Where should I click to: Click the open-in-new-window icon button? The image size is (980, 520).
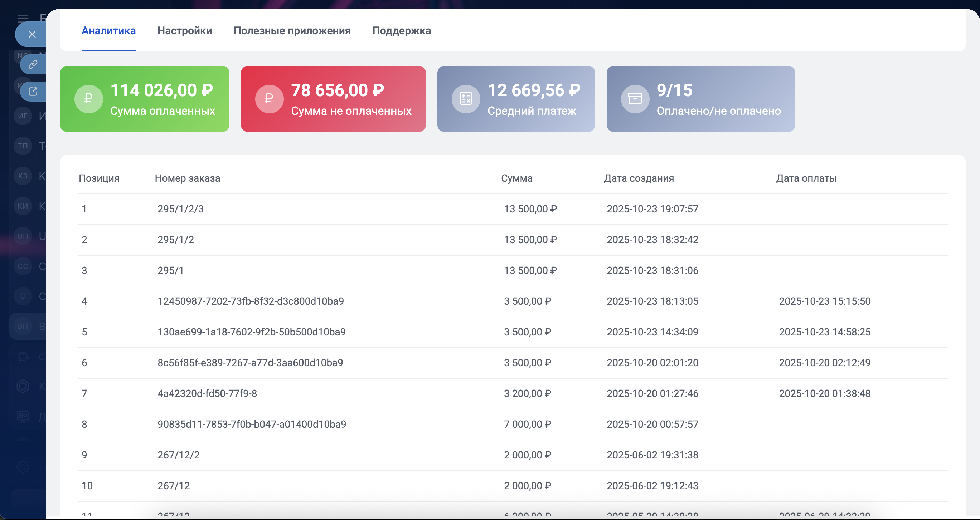[x=33, y=91]
